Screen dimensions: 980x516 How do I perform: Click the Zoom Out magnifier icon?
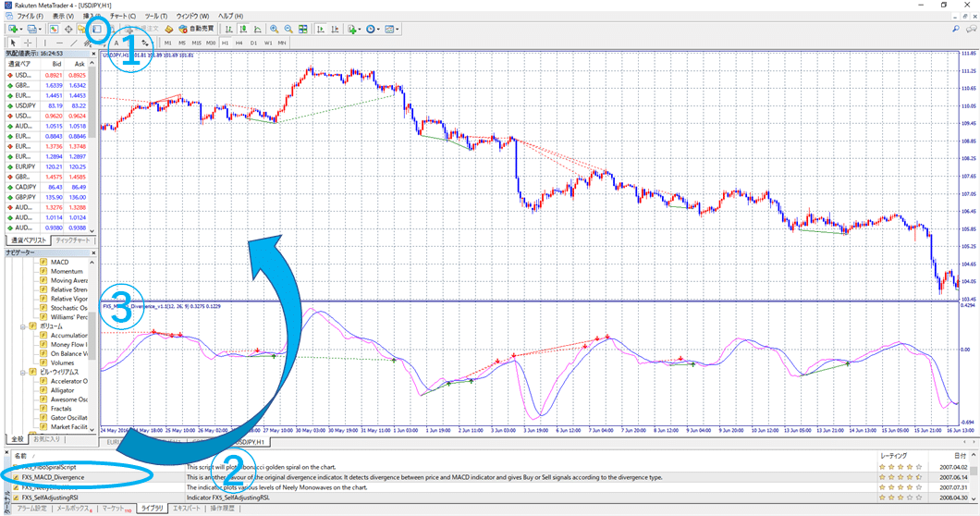pyautogui.click(x=288, y=29)
